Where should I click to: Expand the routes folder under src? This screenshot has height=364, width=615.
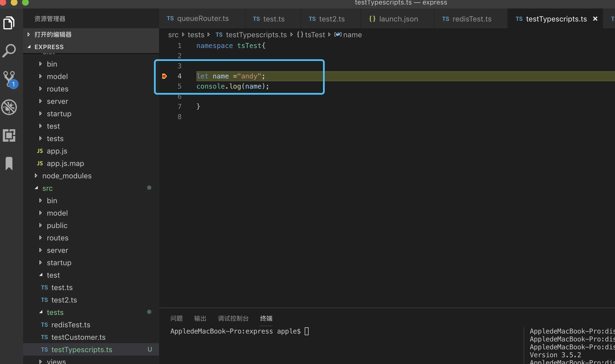pos(91,238)
